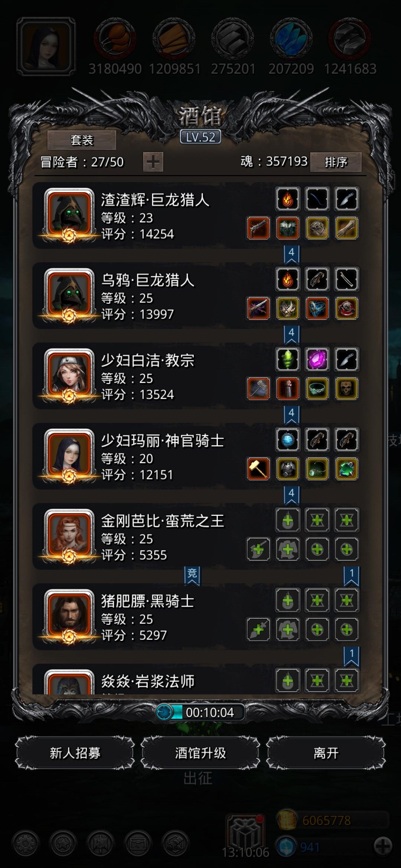Open the 排序 sort button
This screenshot has width=401, height=868.
coord(336,162)
